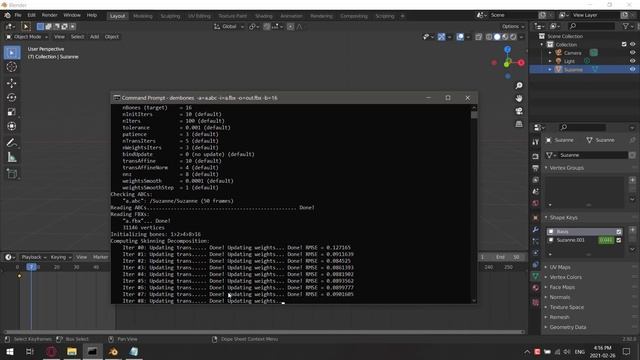Open the Modifiers wrench properties tab

click(x=536, y=230)
